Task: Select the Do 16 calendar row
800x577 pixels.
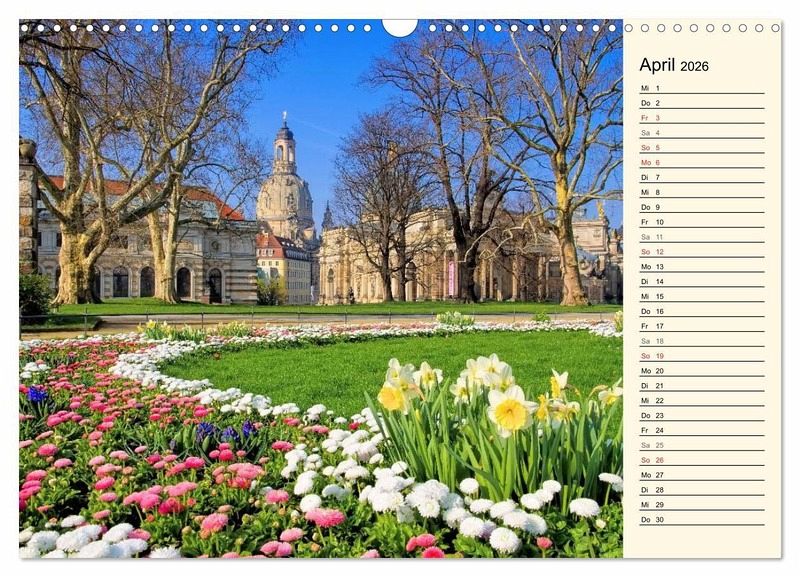Action: coord(702,311)
